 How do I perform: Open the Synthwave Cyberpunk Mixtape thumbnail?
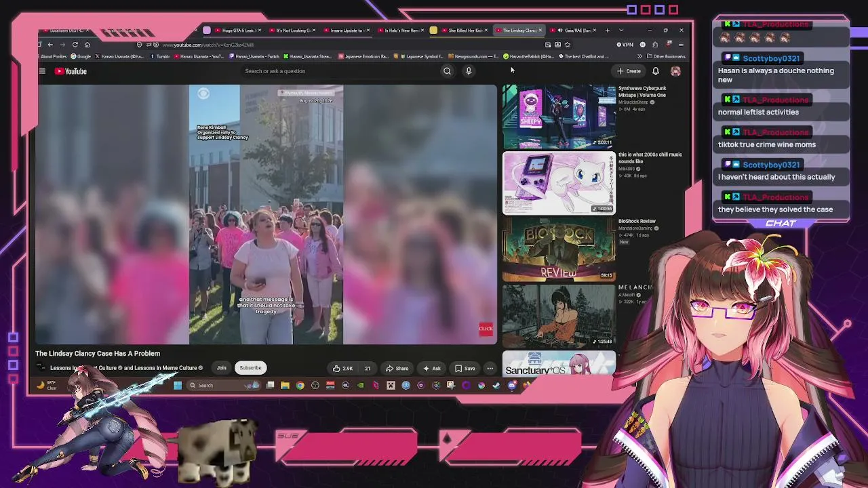pyautogui.click(x=559, y=117)
